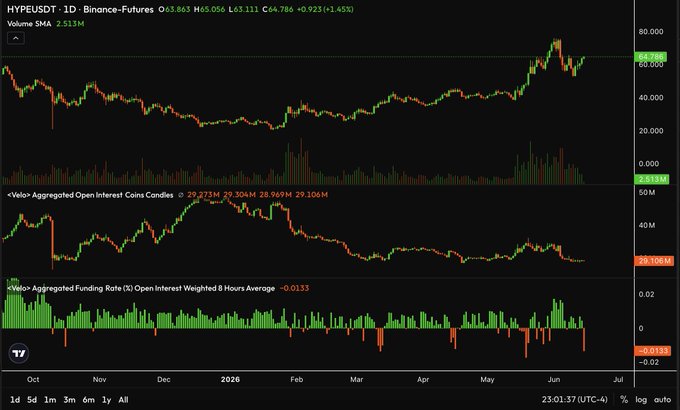Toggle log scale mode

(x=641, y=400)
